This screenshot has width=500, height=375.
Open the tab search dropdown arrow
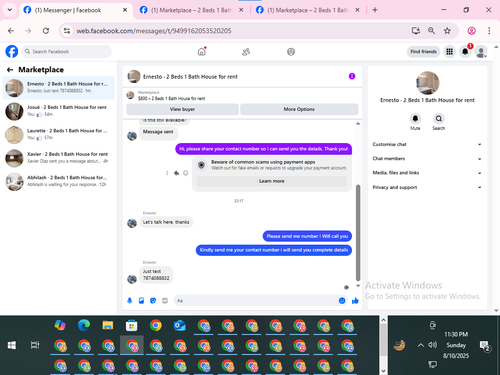pyautogui.click(x=10, y=10)
